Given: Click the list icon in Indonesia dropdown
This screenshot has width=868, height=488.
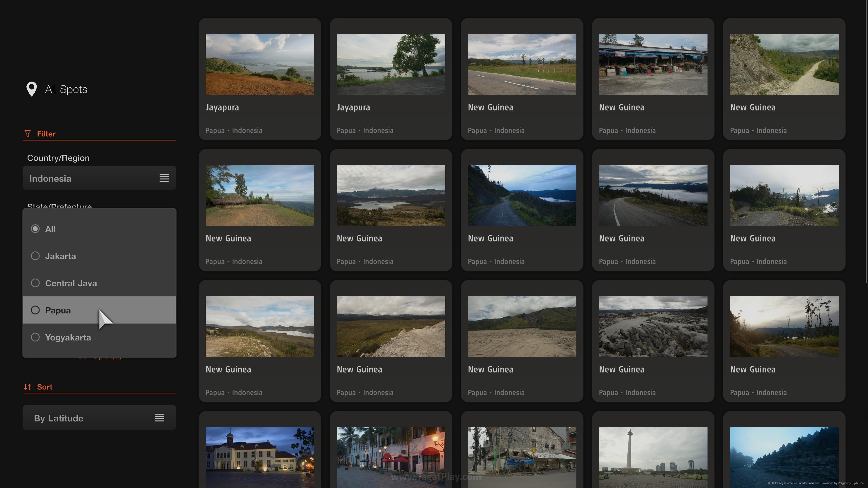Looking at the screenshot, I should coord(164,178).
